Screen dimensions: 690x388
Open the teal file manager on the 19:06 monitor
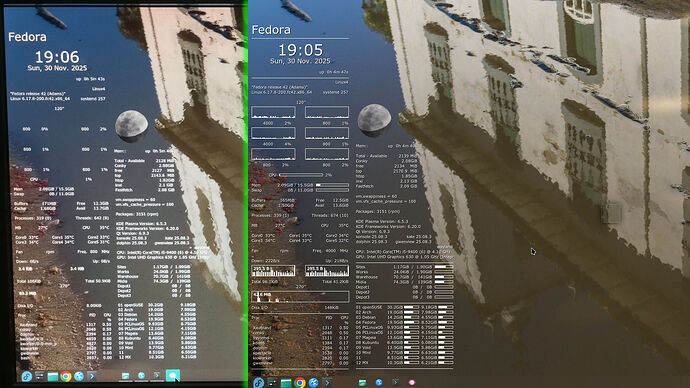pyautogui.click(x=52, y=376)
